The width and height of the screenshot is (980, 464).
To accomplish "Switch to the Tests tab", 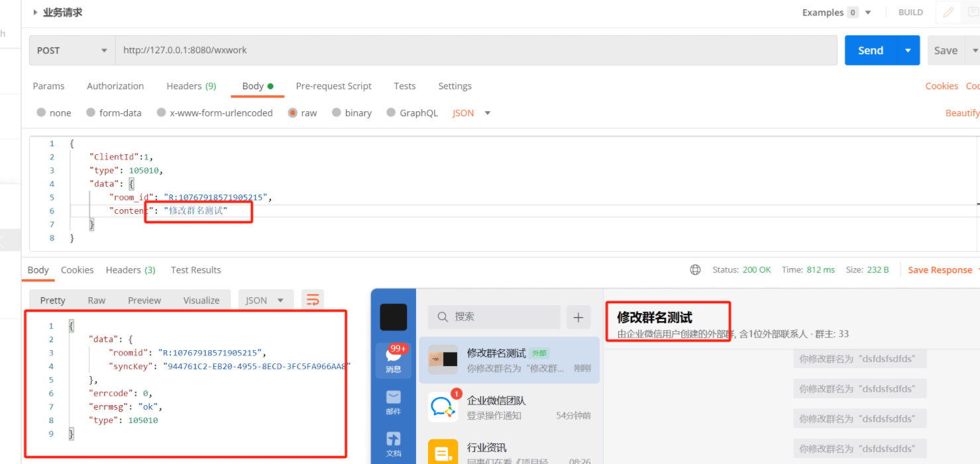I will click(x=404, y=86).
